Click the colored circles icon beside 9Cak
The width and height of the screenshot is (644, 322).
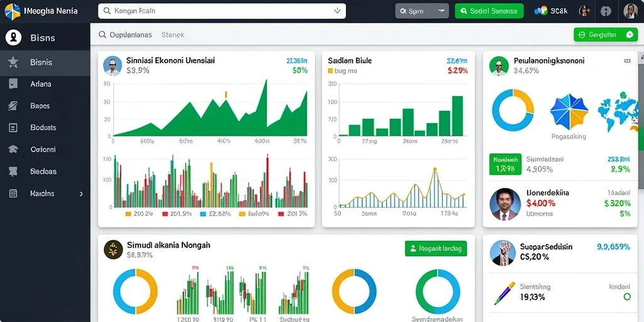(x=541, y=11)
